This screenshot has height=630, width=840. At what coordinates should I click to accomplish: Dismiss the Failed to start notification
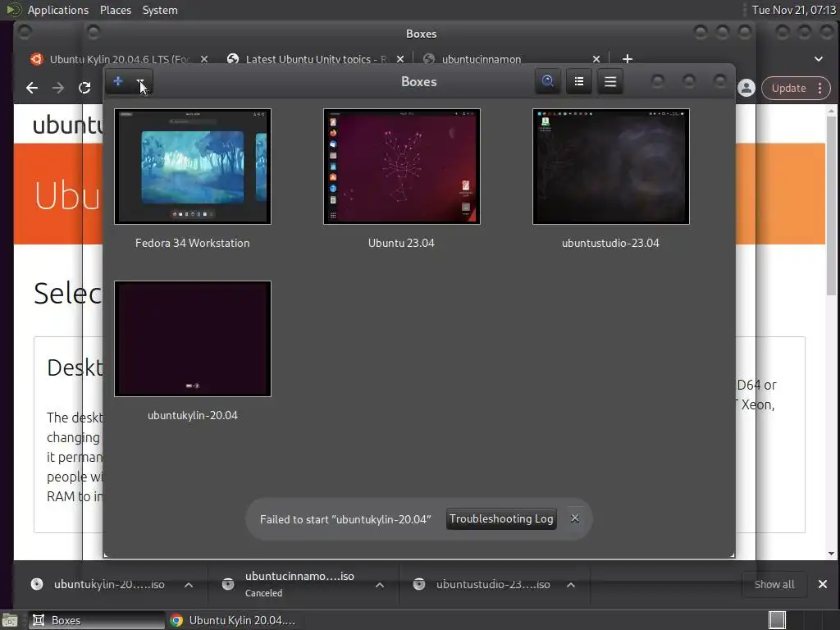pyautogui.click(x=575, y=518)
